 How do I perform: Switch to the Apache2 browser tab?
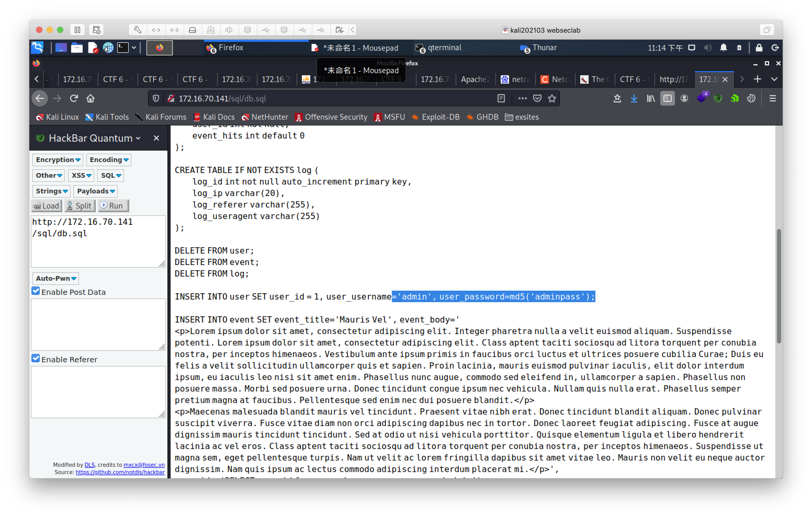pyautogui.click(x=476, y=79)
